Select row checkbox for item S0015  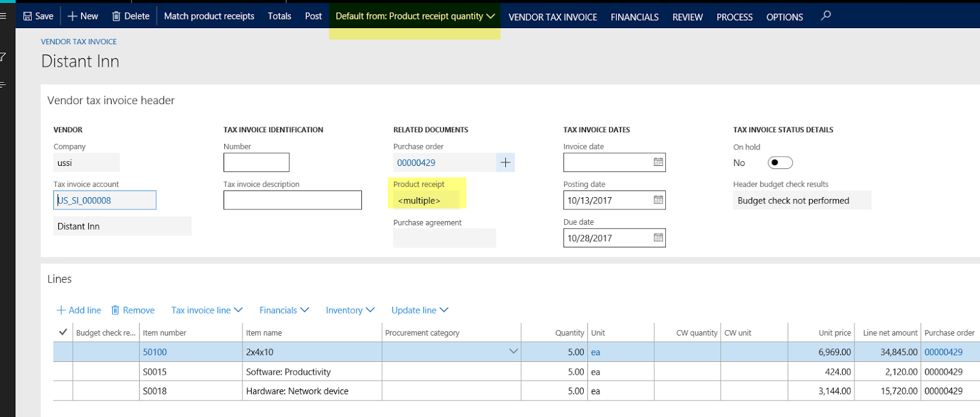[63, 372]
